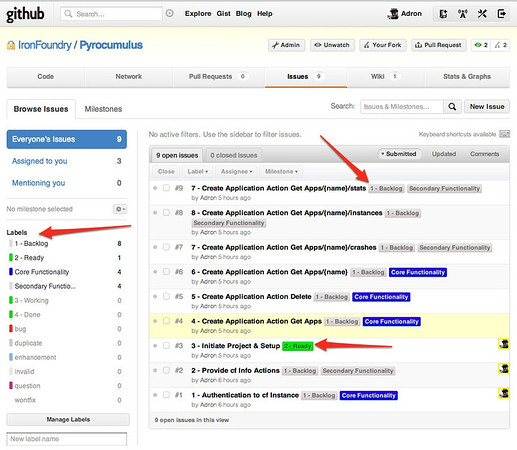
Task: Open the Code tab
Action: 46,77
